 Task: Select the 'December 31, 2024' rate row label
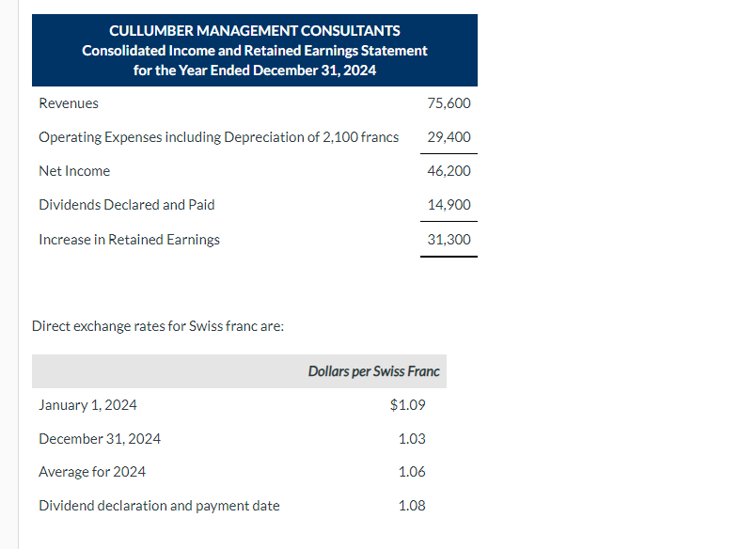click(x=100, y=439)
